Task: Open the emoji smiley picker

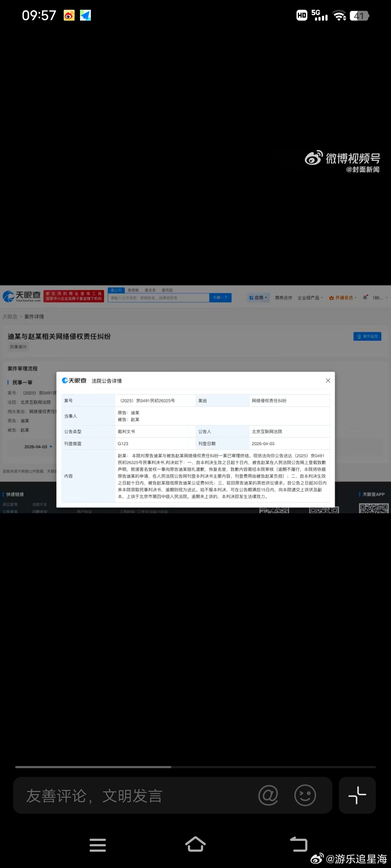Action: click(305, 795)
